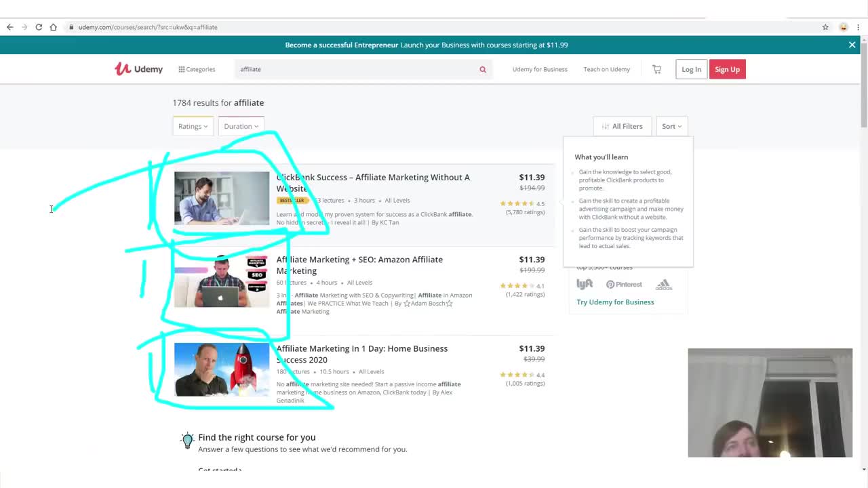868x488 pixels.
Task: Click the Bestseller badge
Action: click(292, 201)
